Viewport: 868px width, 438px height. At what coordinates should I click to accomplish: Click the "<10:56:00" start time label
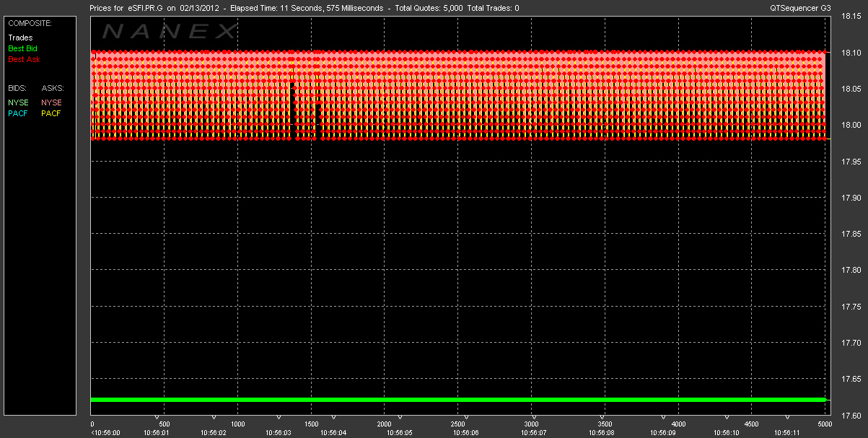point(106,432)
